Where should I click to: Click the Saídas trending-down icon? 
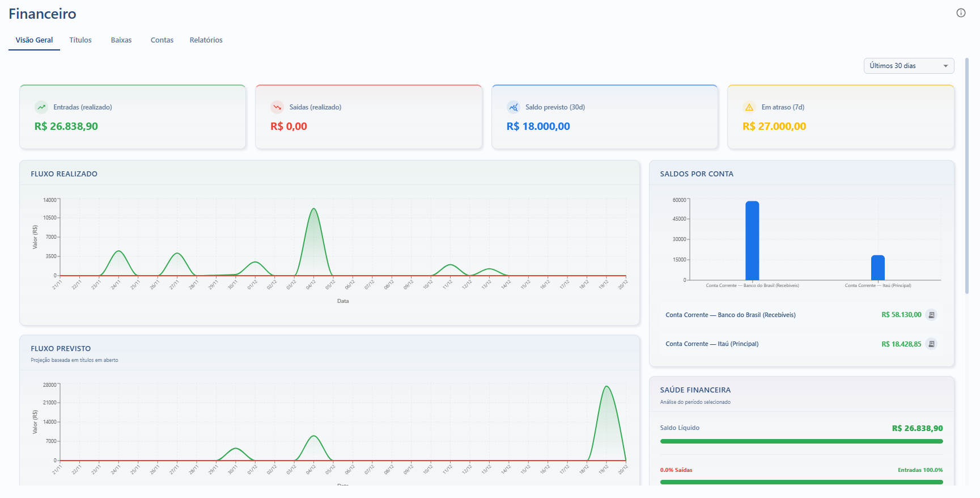coord(277,107)
